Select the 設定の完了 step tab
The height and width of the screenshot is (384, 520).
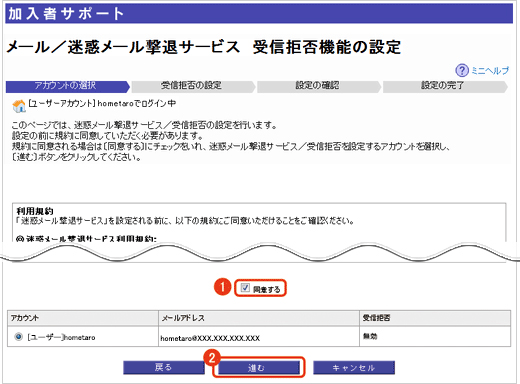point(445,86)
